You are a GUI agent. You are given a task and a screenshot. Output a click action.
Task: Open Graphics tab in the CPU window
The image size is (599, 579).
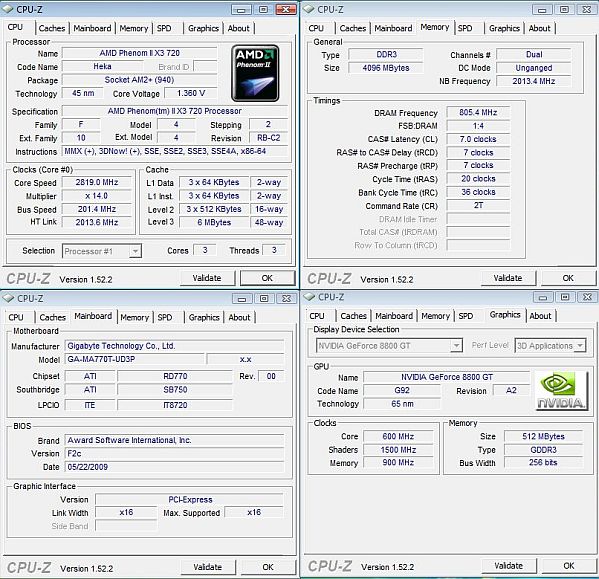tap(203, 28)
